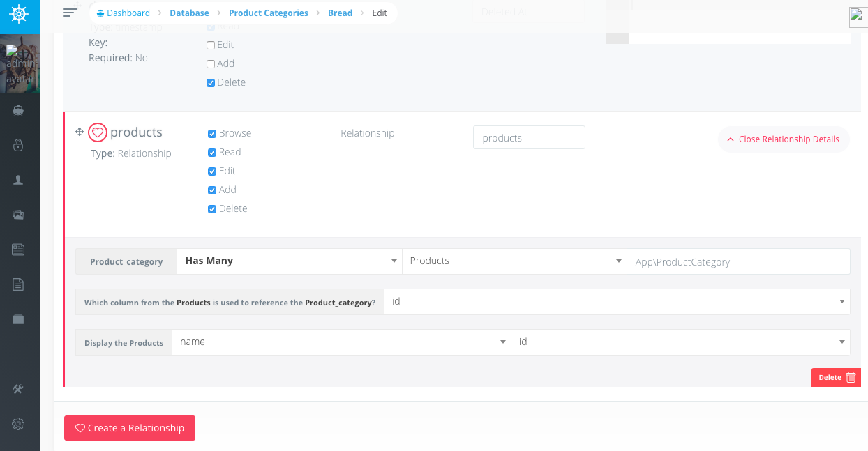Select the ship icon in the sidebar

pos(19,109)
